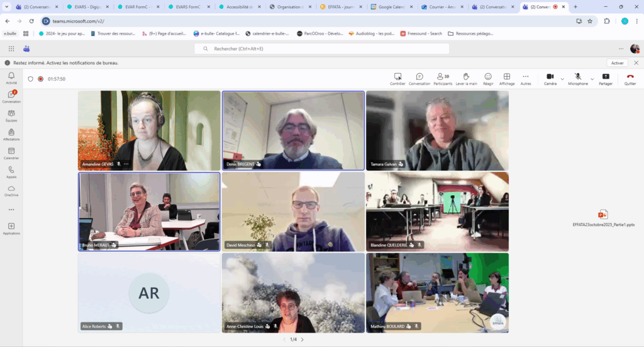Open Calendrier in the left sidebar
The width and height of the screenshot is (644, 347).
[11, 154]
